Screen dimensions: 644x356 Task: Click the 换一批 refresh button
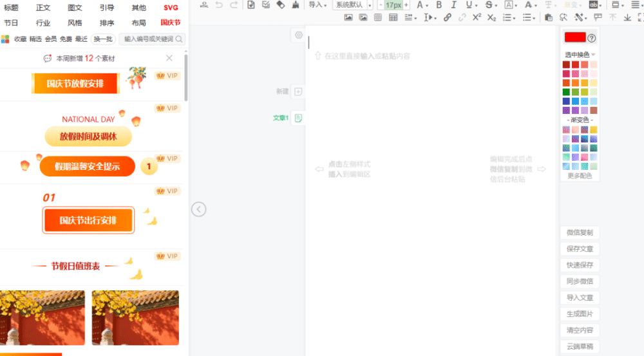pyautogui.click(x=103, y=39)
